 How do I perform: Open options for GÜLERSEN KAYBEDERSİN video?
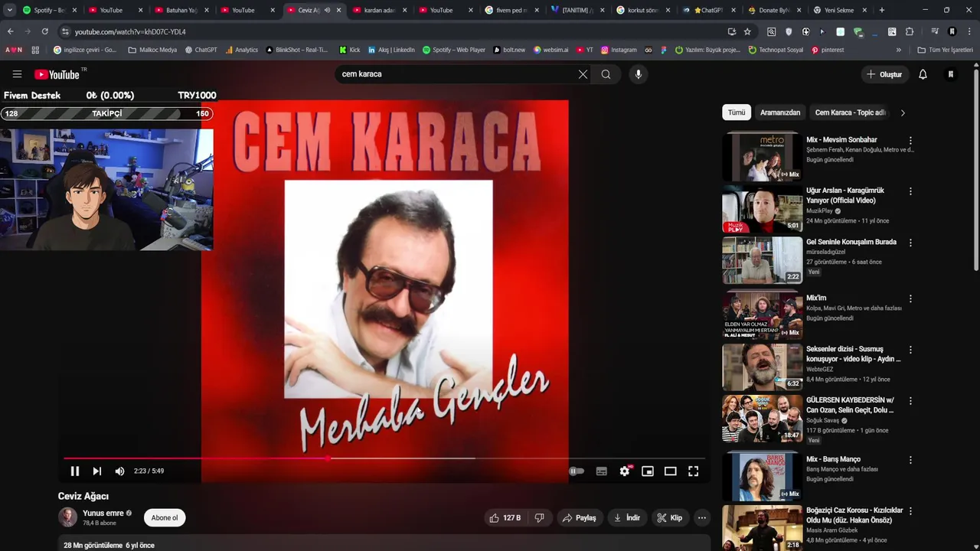pos(910,401)
